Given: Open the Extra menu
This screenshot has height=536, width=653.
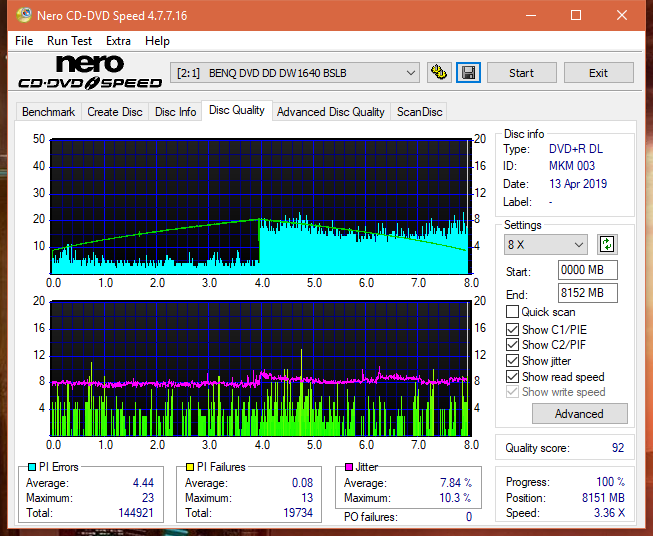Looking at the screenshot, I should 118,41.
